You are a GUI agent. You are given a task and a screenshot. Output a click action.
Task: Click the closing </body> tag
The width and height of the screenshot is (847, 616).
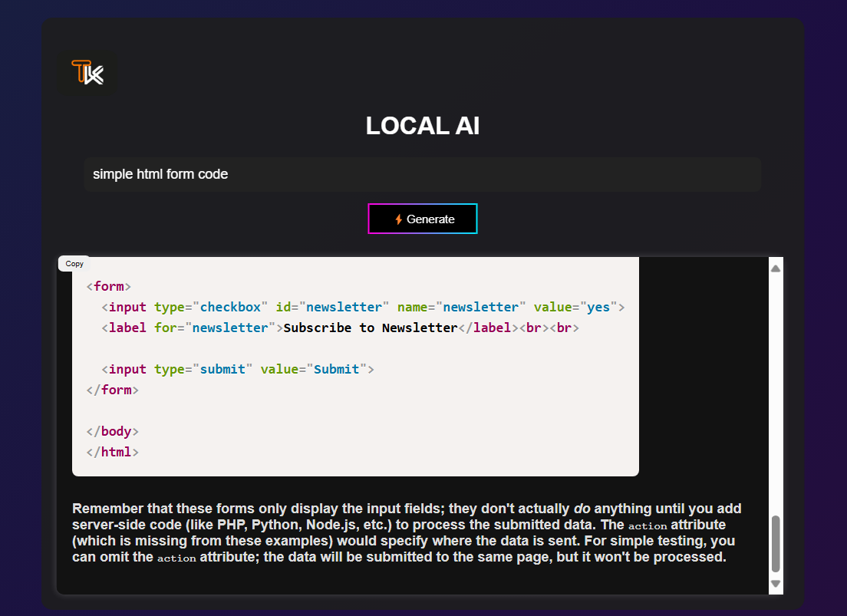pyautogui.click(x=112, y=431)
